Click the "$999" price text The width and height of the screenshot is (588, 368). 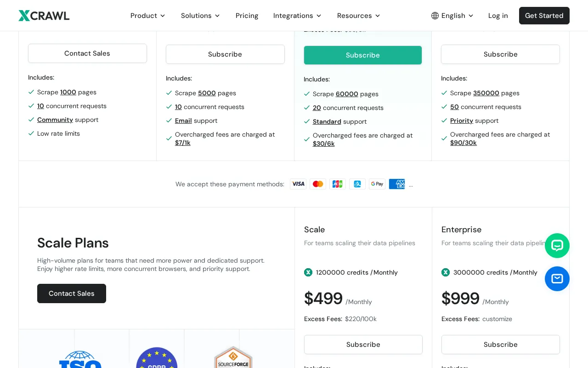tap(461, 299)
